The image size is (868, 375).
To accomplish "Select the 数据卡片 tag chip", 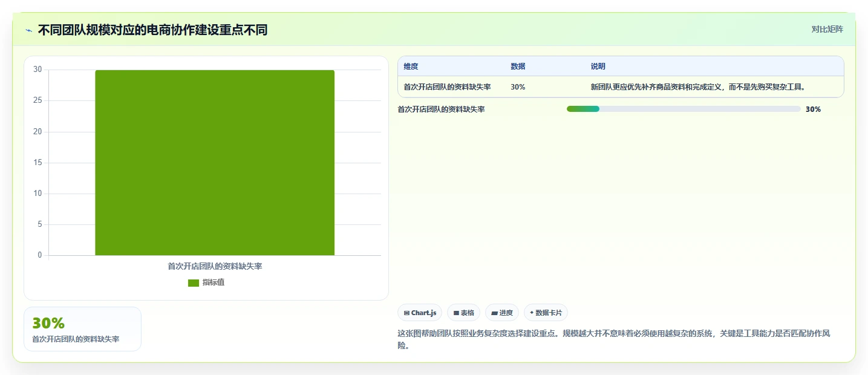I will pos(546,313).
